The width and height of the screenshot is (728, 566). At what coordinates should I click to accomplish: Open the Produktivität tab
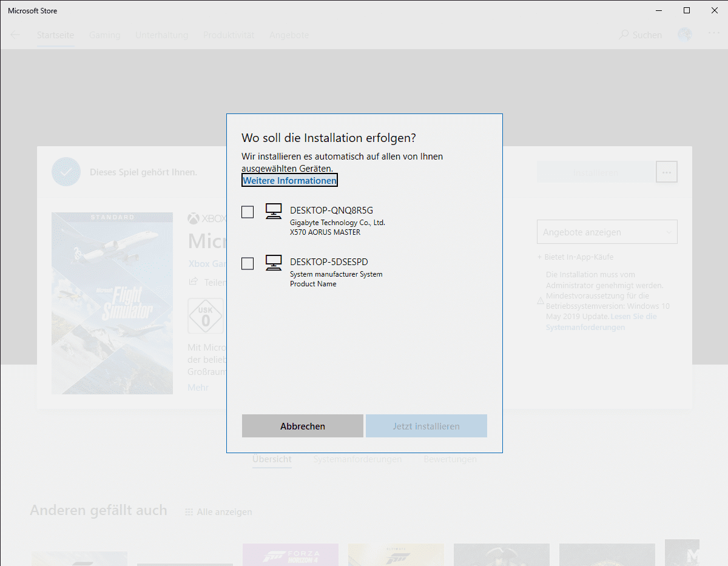click(x=229, y=35)
